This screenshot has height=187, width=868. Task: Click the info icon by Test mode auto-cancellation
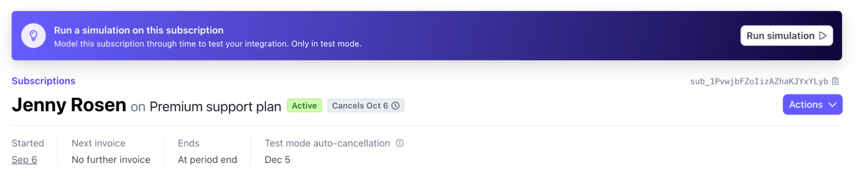pos(400,143)
